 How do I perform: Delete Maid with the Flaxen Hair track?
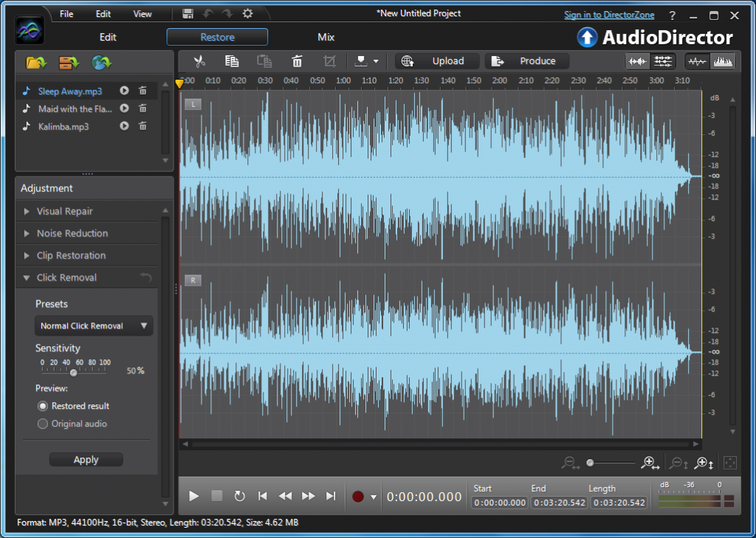142,108
